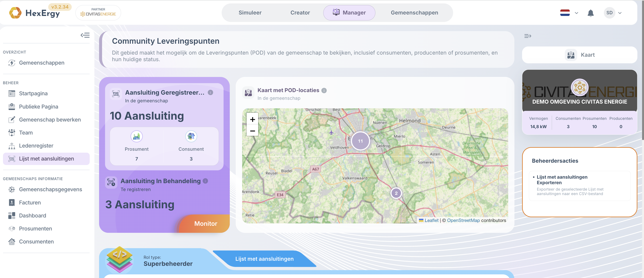Open the OpenStreetMap link
Viewport: 644px width, 278px height.
463,220
